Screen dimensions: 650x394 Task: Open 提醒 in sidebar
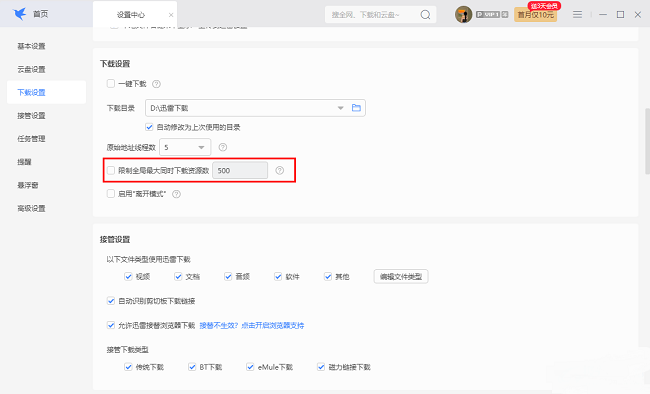(24, 162)
